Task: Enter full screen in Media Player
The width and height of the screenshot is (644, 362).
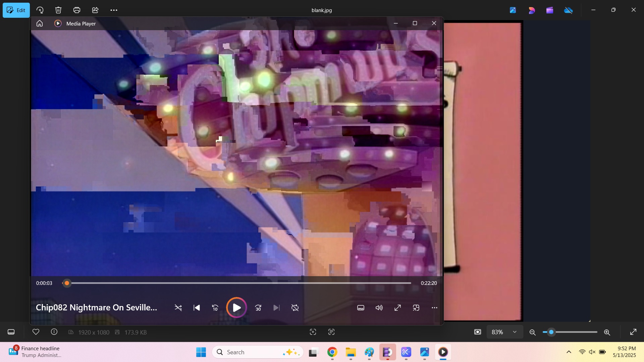Action: tap(397, 308)
